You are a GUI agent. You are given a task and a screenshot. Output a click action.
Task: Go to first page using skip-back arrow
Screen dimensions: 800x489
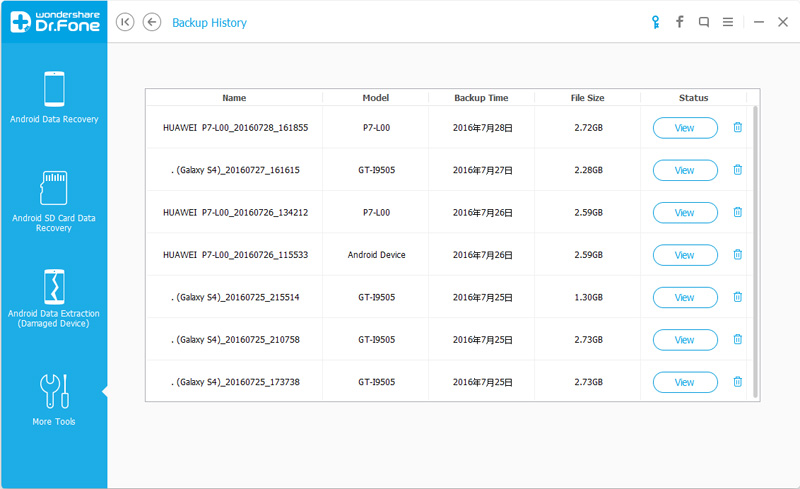[125, 22]
